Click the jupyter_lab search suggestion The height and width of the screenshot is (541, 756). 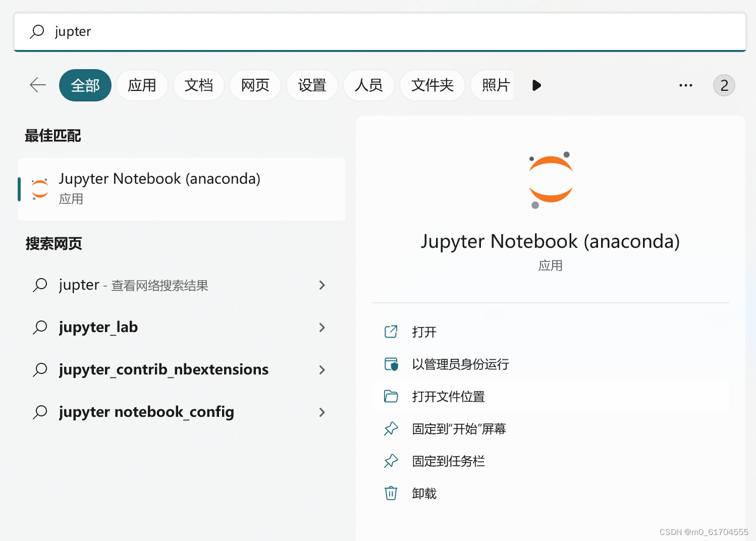(x=182, y=328)
